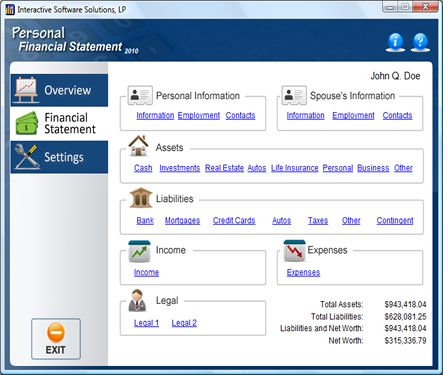443x375 pixels.
Task: Click the green money Financial Statement icon
Action: (27, 123)
